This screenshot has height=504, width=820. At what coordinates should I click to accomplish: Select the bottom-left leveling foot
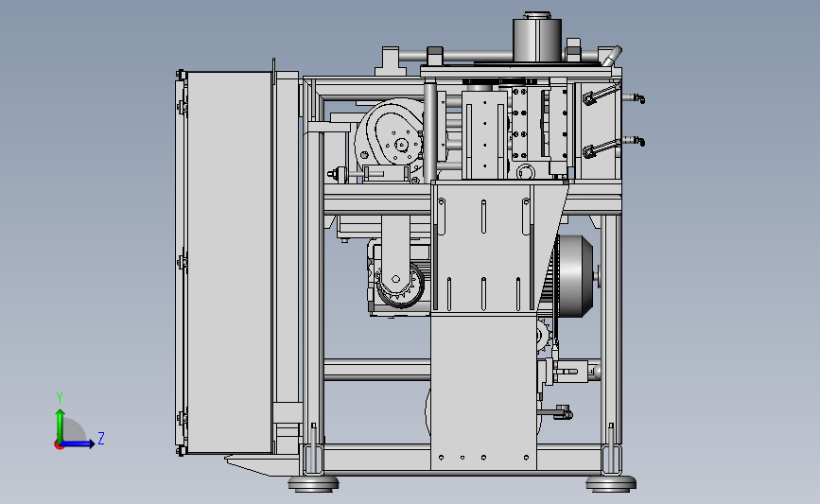coord(313,483)
